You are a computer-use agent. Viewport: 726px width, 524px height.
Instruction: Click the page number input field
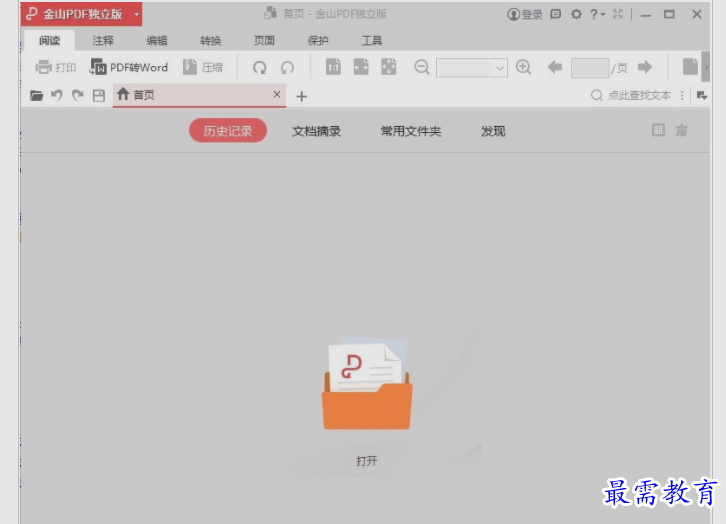pyautogui.click(x=590, y=68)
